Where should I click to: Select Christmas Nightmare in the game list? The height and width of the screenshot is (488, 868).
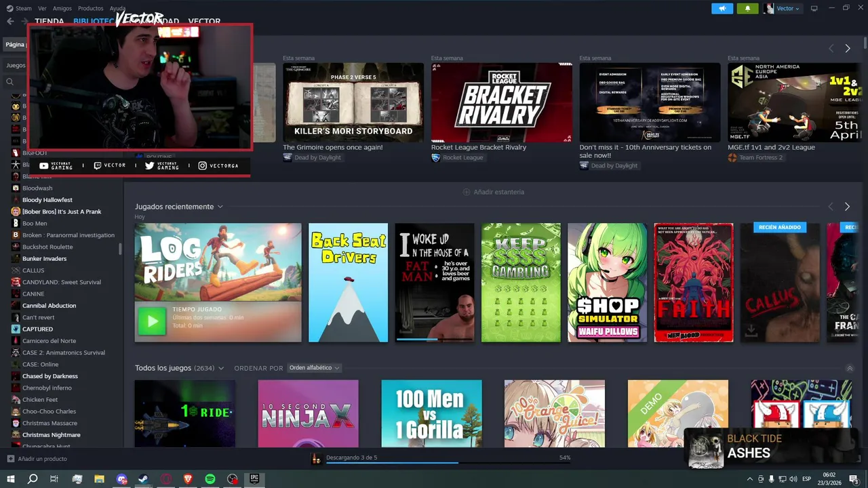(52, 435)
